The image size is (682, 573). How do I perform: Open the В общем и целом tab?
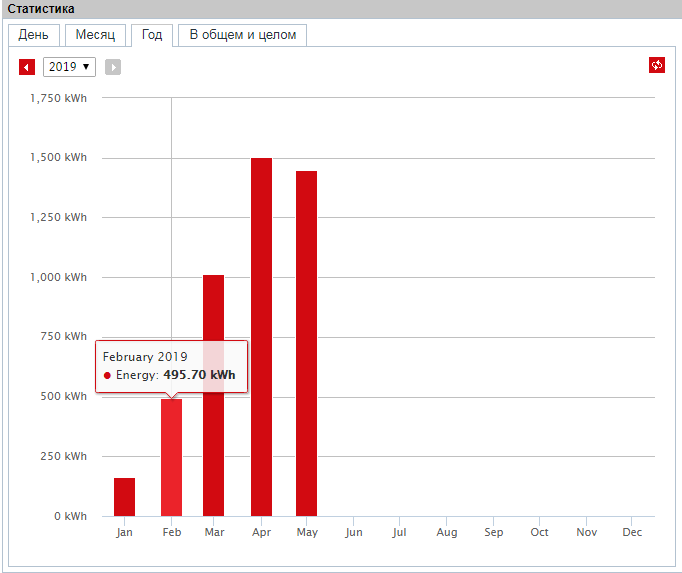242,35
